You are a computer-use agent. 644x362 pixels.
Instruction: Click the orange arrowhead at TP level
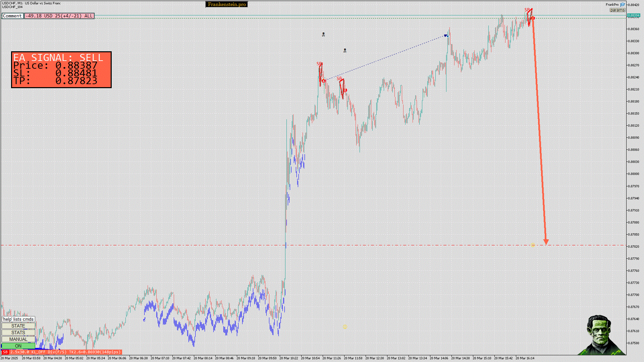point(546,242)
